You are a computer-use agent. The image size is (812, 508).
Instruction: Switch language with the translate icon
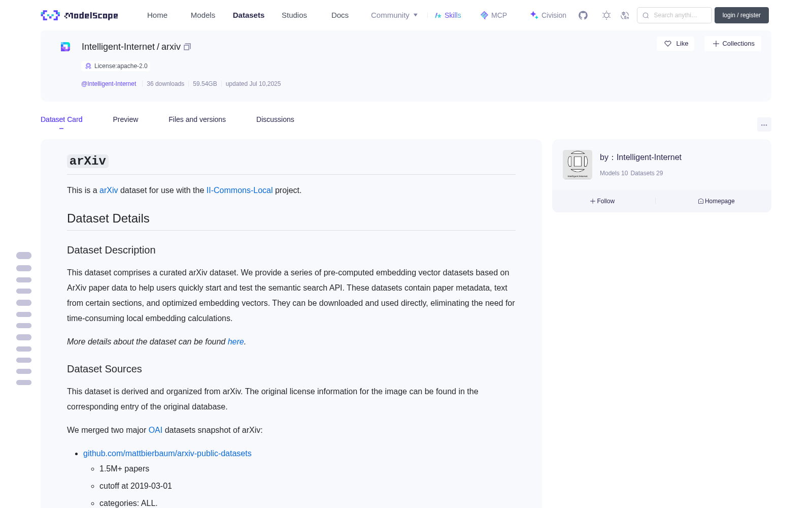[625, 15]
